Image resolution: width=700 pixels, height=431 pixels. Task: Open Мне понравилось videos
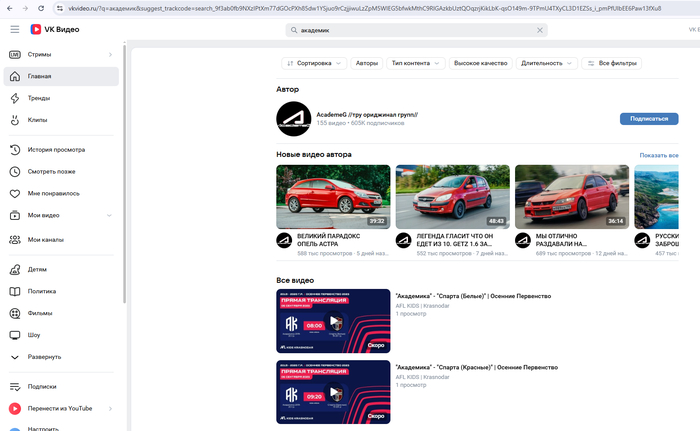pyautogui.click(x=53, y=193)
